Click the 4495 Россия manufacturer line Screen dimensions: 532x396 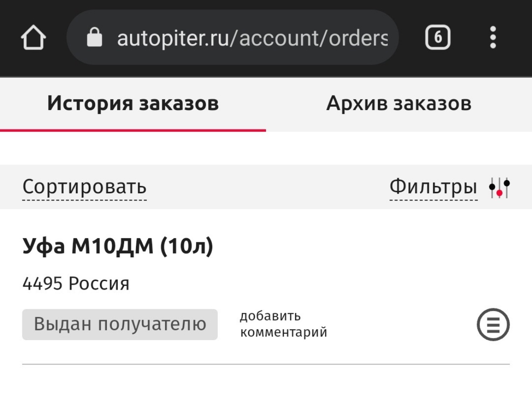(x=75, y=284)
